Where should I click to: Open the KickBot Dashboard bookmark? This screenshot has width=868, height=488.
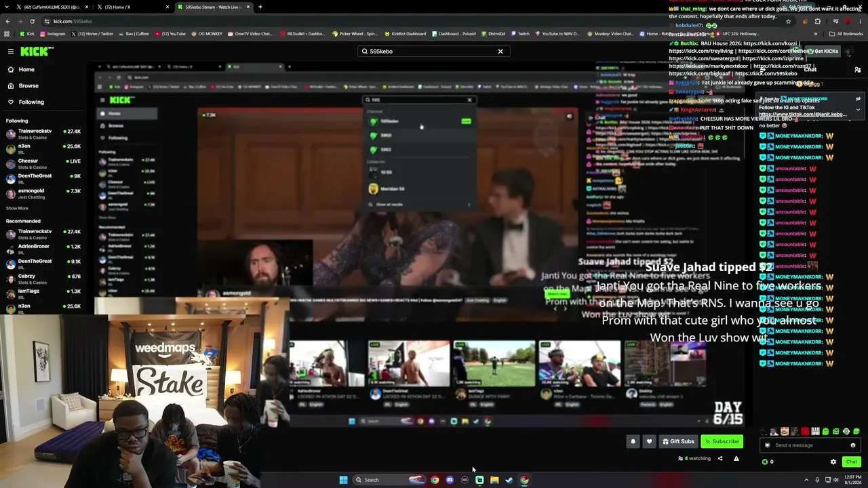(405, 34)
